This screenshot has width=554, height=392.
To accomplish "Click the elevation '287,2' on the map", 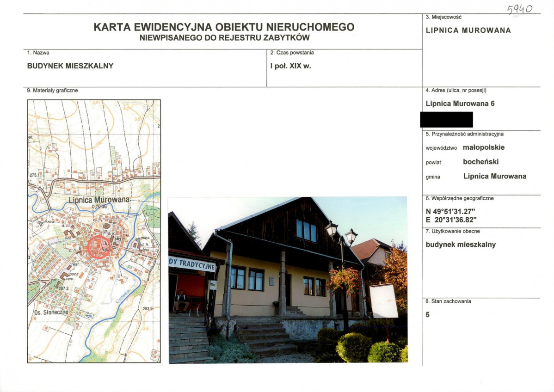I will click(64, 288).
